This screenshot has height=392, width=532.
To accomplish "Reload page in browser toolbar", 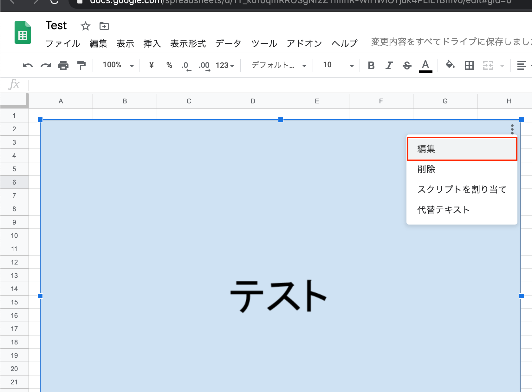I will (x=55, y=2).
